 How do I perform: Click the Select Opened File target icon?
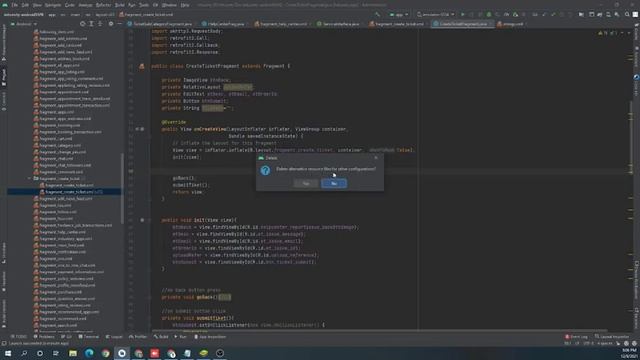pos(82,24)
